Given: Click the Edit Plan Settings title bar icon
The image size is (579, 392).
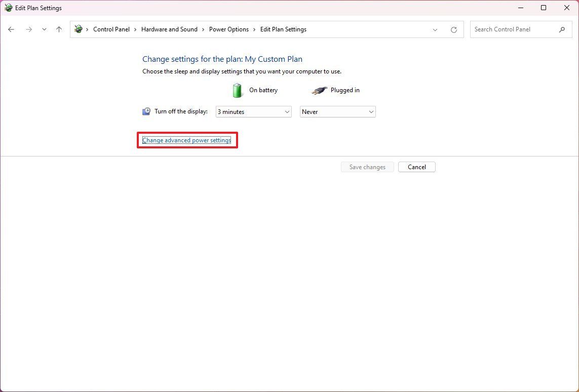Looking at the screenshot, I should coord(8,8).
